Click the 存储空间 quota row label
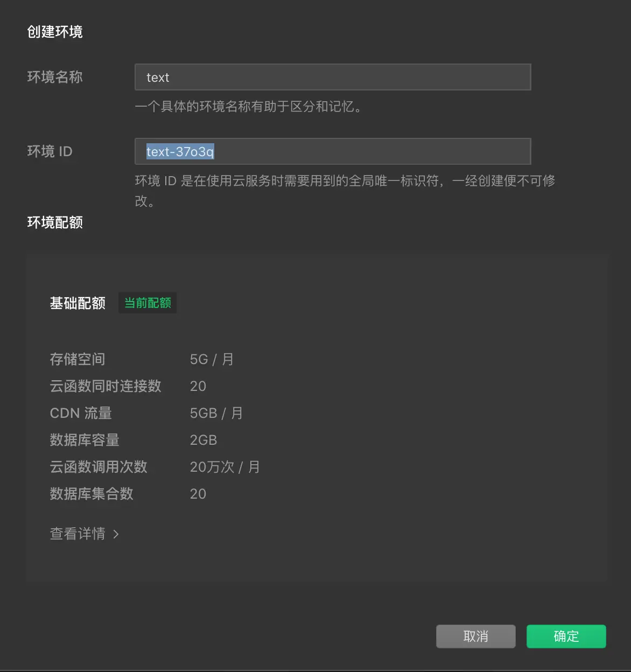 [x=78, y=359]
